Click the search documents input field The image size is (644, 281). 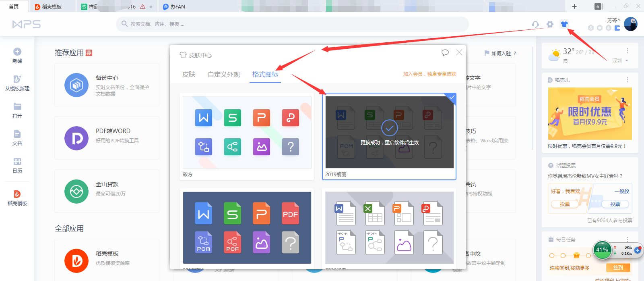tap(294, 24)
